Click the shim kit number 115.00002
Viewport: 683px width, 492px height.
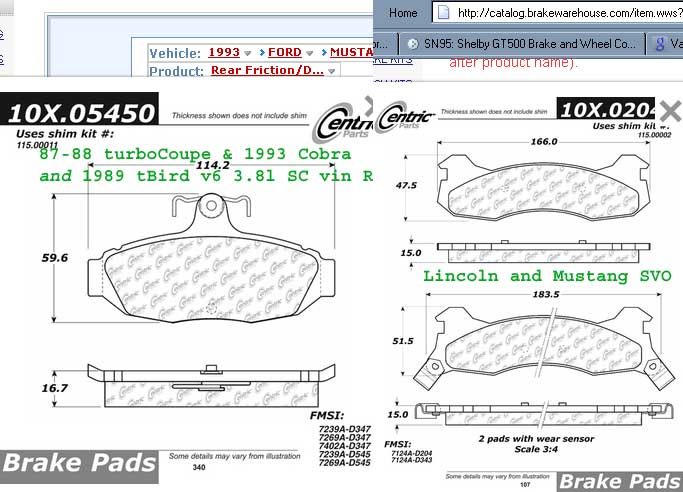[654, 135]
